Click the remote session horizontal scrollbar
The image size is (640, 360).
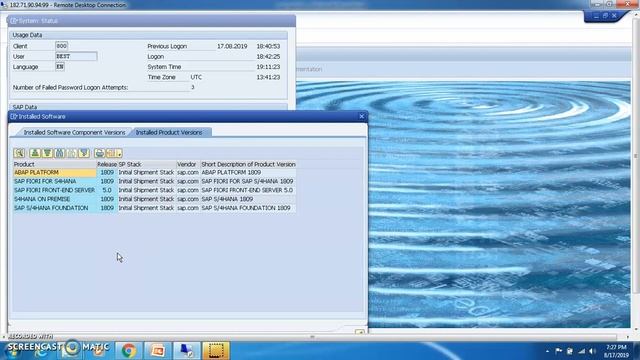click(312, 337)
